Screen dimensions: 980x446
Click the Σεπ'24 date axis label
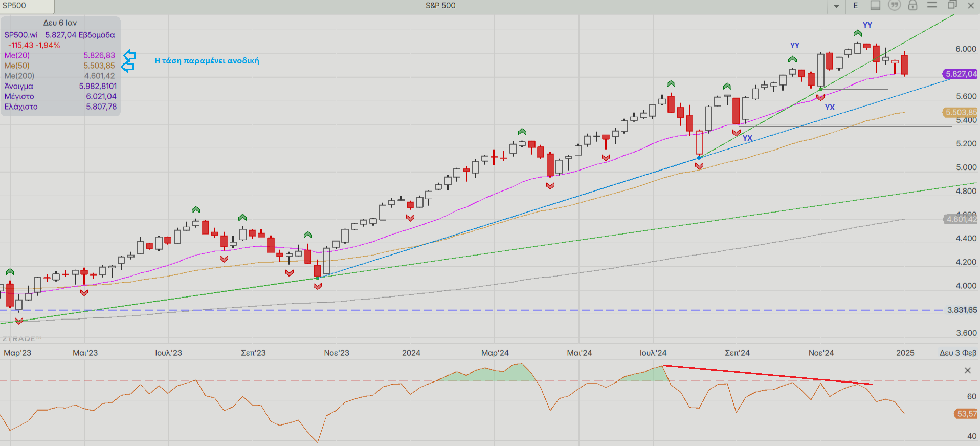point(737,353)
